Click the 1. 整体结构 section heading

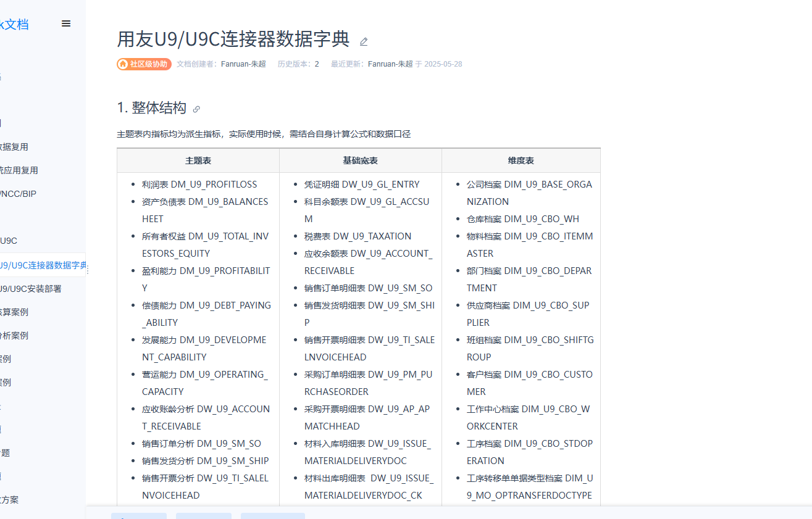[x=151, y=108]
